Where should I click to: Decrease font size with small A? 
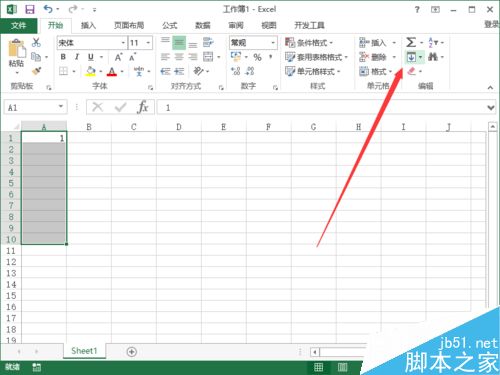pos(133,57)
